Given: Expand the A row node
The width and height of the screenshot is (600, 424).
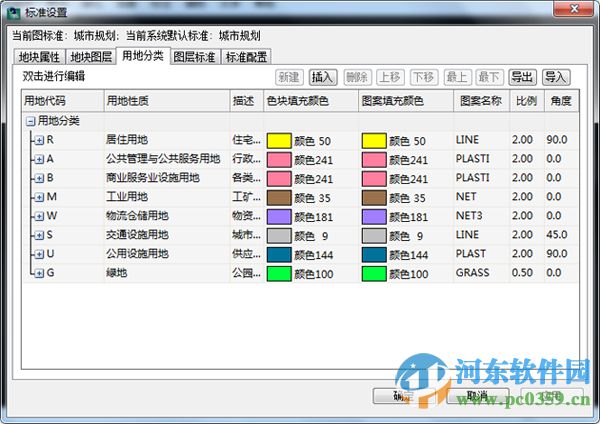Looking at the screenshot, I should [39, 160].
